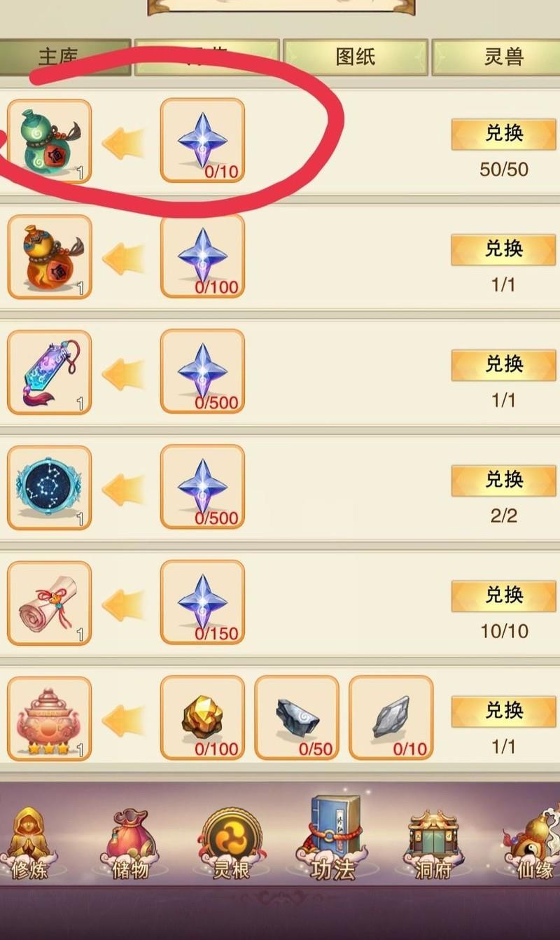Open the constellation mirror item icon
560x940 pixels.
click(49, 488)
